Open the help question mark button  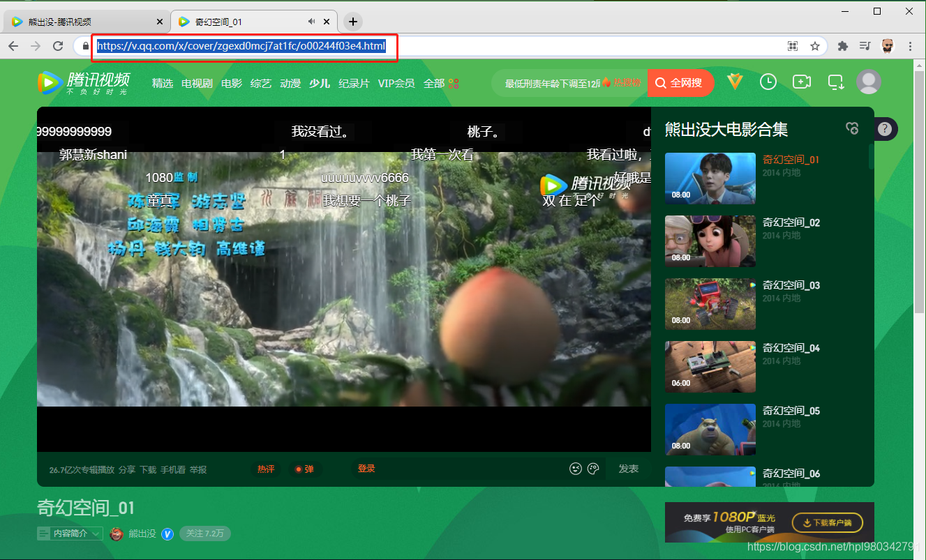pos(885,129)
